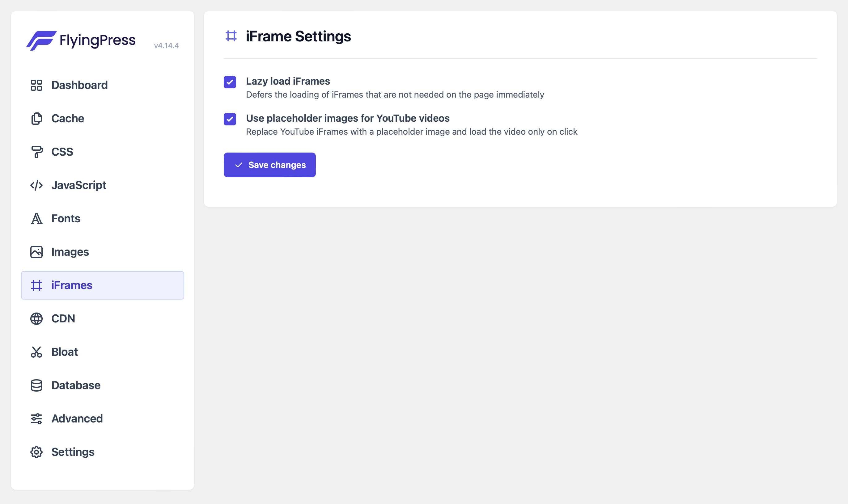Click the Dashboard grid icon
This screenshot has width=848, height=504.
[36, 85]
